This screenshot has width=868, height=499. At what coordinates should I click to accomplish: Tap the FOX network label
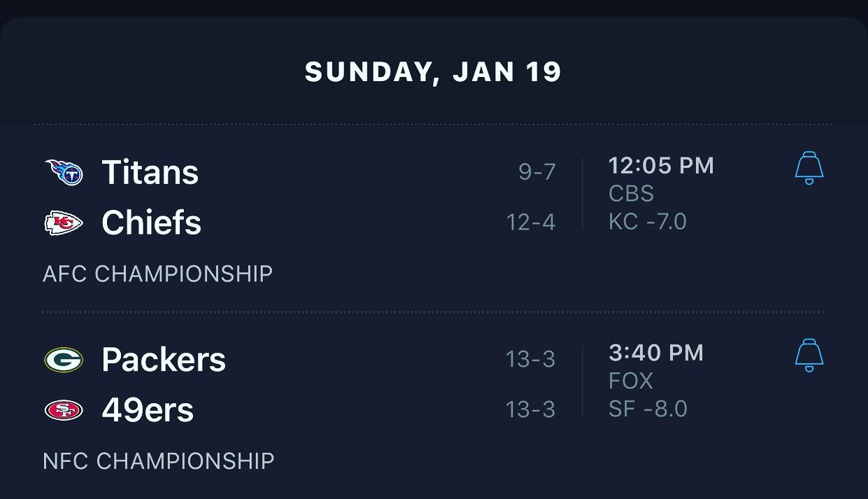(631, 381)
